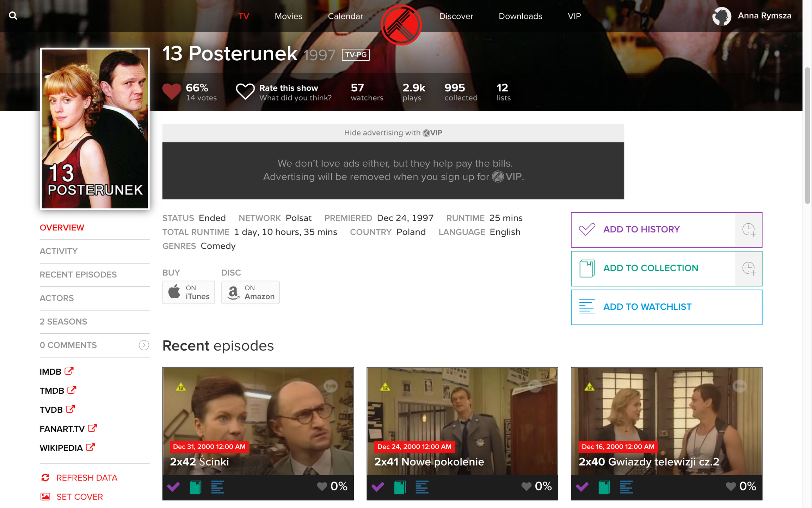Open the Wikipedia external link
This screenshot has width=812, height=508.
click(x=67, y=448)
